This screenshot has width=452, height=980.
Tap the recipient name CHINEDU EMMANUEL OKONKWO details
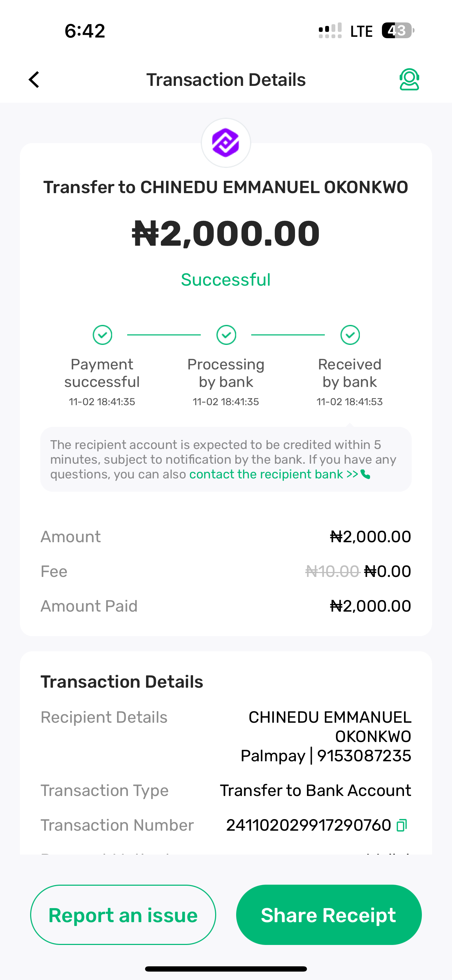click(x=329, y=727)
